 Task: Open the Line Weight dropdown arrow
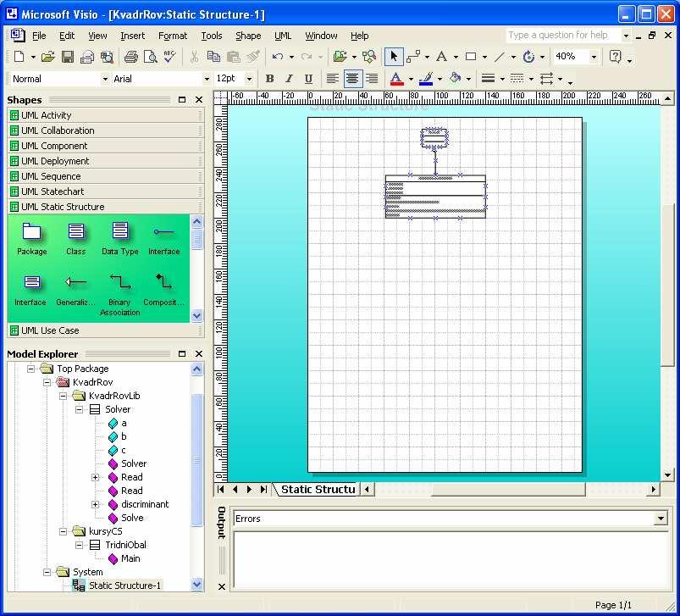(x=502, y=79)
